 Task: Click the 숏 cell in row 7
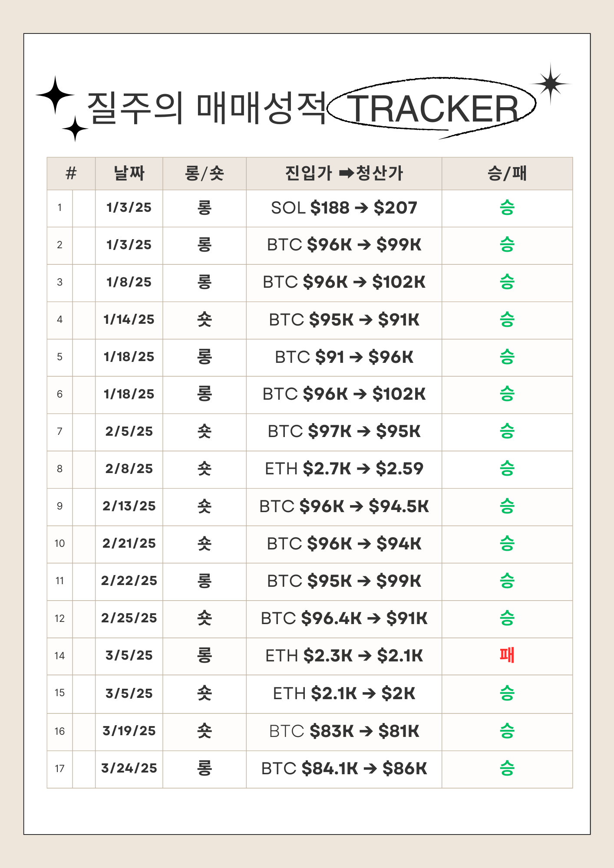[205, 432]
